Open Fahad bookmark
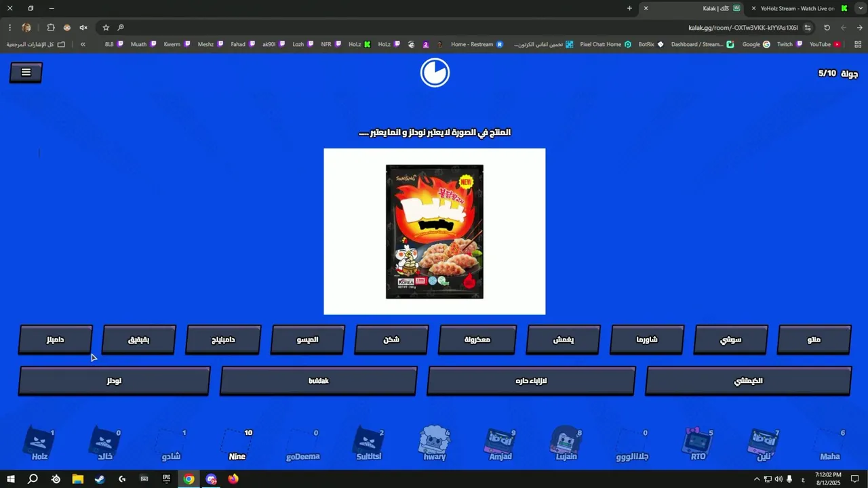The width and height of the screenshot is (868, 488). click(x=241, y=44)
